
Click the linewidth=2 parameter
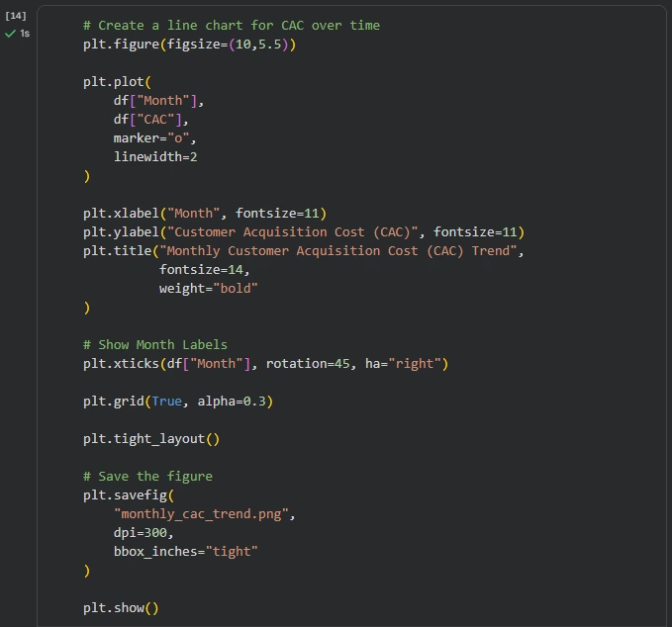155,157
